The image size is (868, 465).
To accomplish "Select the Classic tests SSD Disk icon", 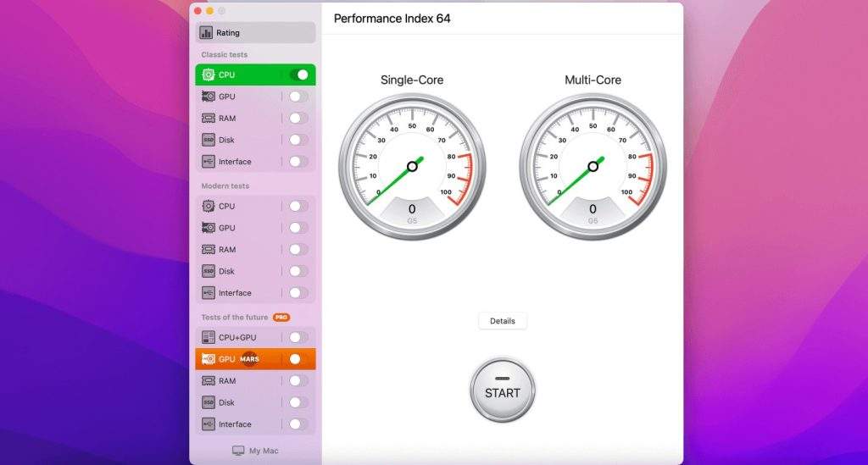I will point(209,140).
